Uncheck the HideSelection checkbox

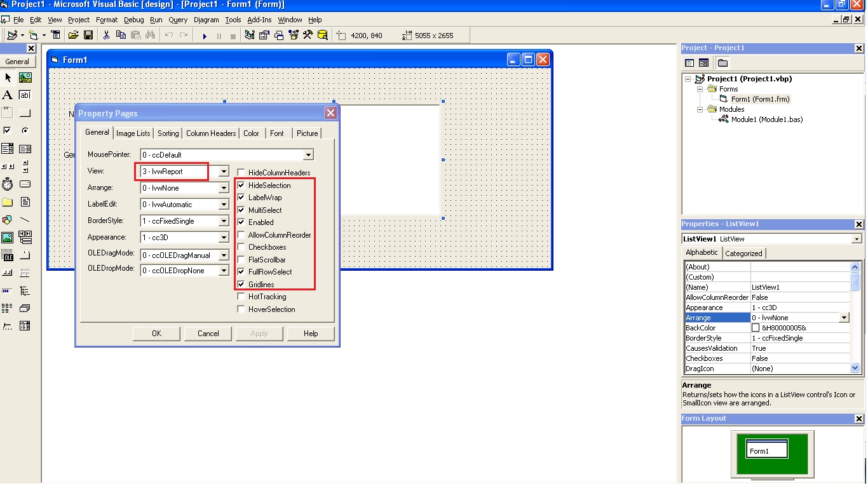(x=241, y=186)
